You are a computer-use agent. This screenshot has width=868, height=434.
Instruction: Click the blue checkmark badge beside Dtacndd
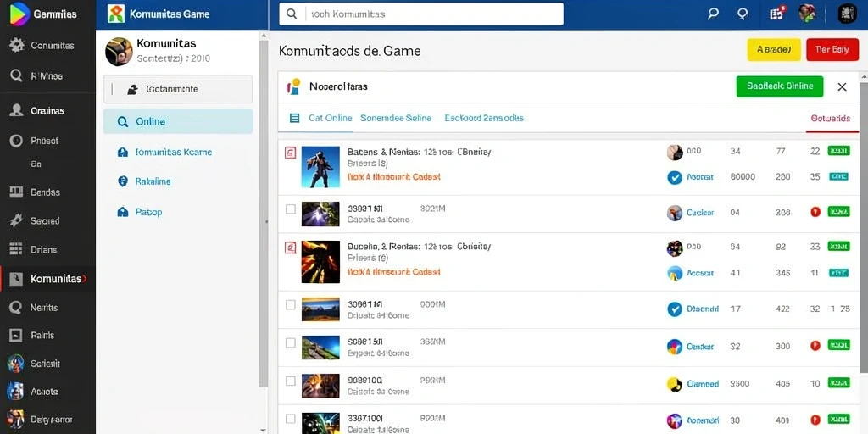[674, 309]
